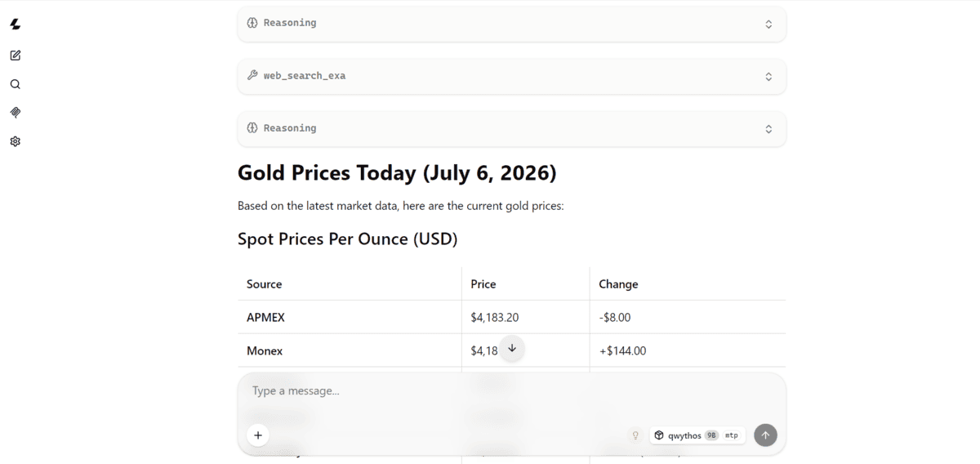Toggle the lightbulb thinking mode
Viewport: 980px width, 464px height.
pos(635,435)
